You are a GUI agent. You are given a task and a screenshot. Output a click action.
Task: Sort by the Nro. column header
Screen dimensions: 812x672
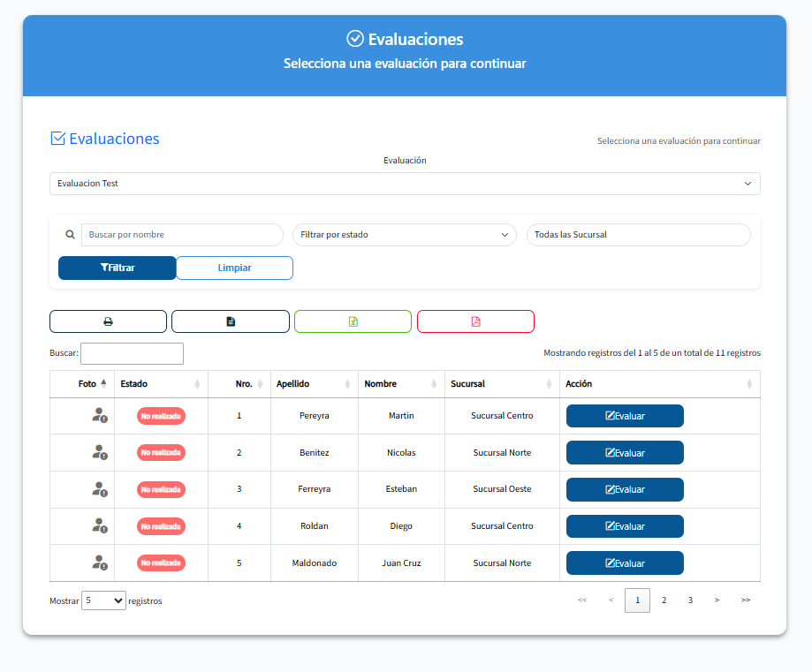point(244,384)
